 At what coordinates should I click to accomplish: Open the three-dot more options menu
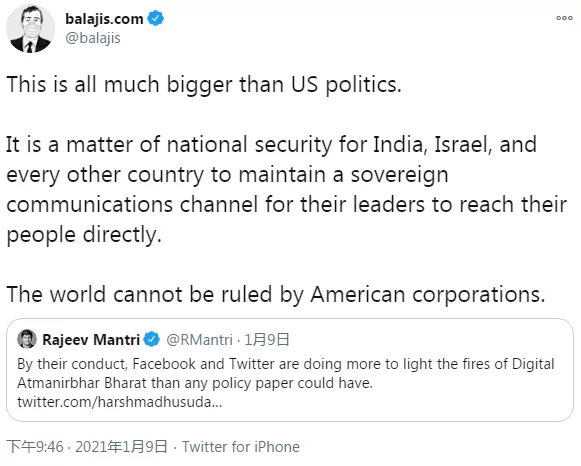click(564, 18)
